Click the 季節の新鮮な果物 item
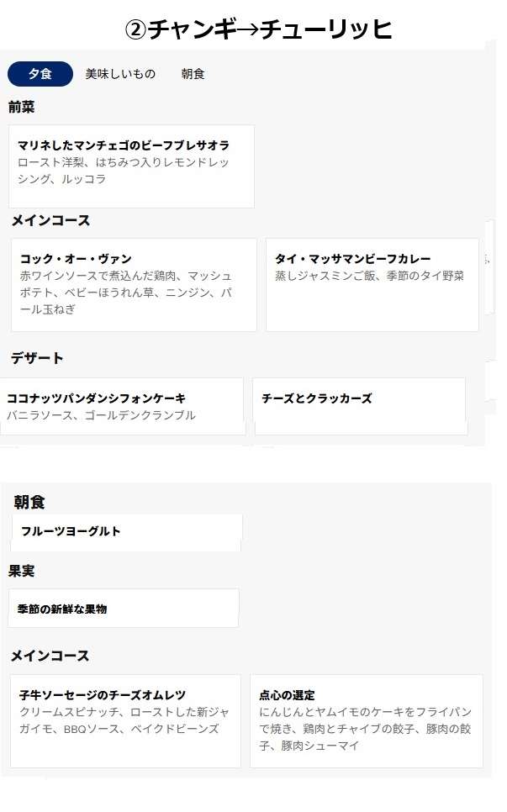 (x=124, y=609)
